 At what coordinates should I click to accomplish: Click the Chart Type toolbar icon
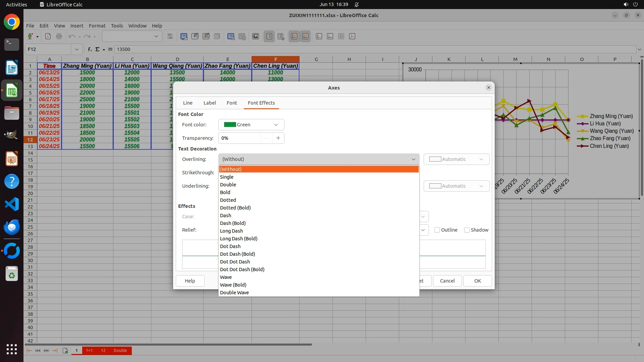point(184,36)
